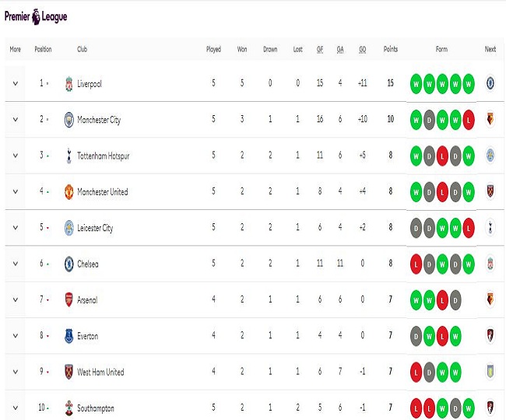Open the West Ham United club link
The height and width of the screenshot is (420, 506).
pyautogui.click(x=100, y=372)
